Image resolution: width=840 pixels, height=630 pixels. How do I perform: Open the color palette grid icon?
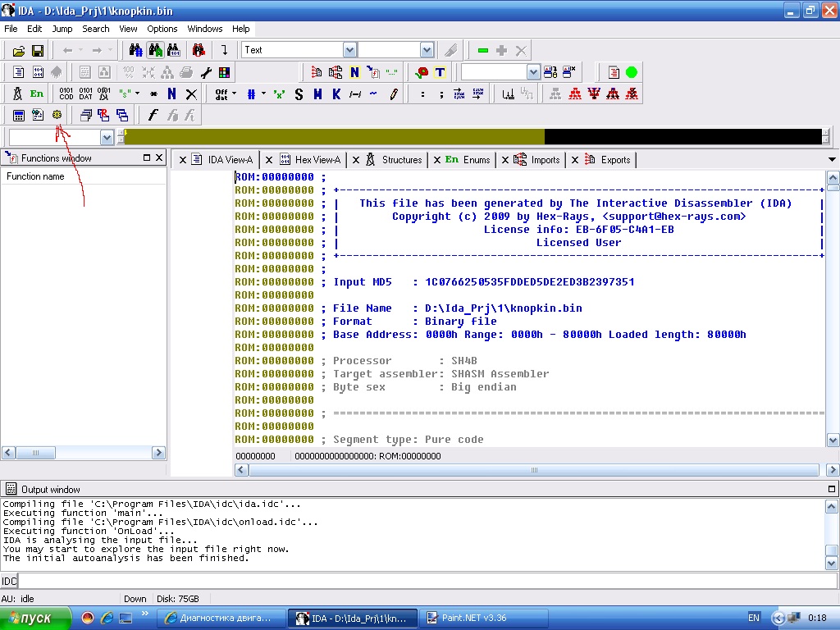point(224,72)
